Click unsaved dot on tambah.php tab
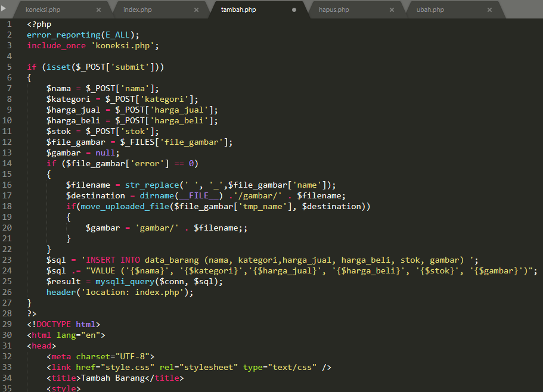 point(294,10)
